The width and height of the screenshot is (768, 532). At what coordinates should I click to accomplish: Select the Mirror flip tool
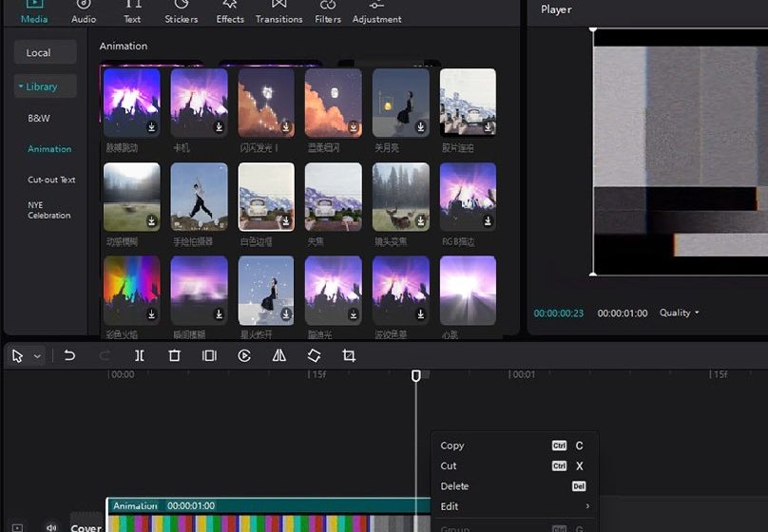[278, 355]
